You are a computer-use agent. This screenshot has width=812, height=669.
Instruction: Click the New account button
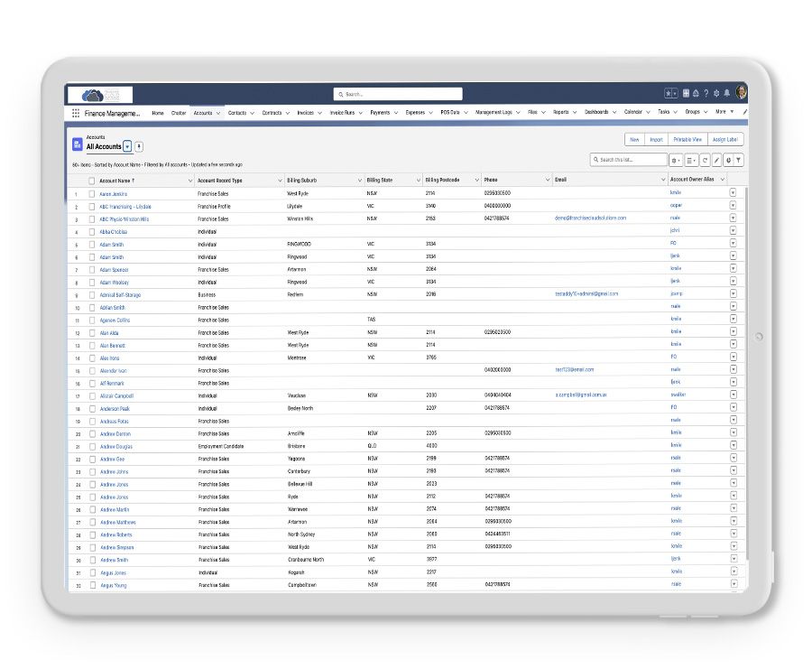tap(634, 139)
